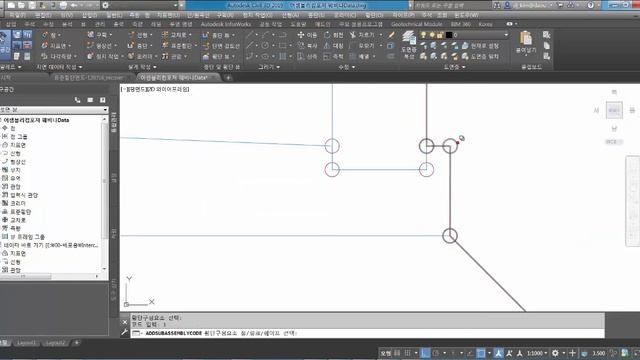Select Assembly (표준횡단) in Toolspace tree

point(20,212)
